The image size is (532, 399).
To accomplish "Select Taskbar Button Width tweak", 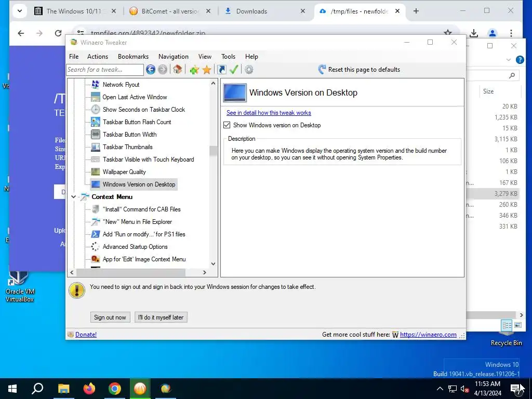I will tap(129, 135).
